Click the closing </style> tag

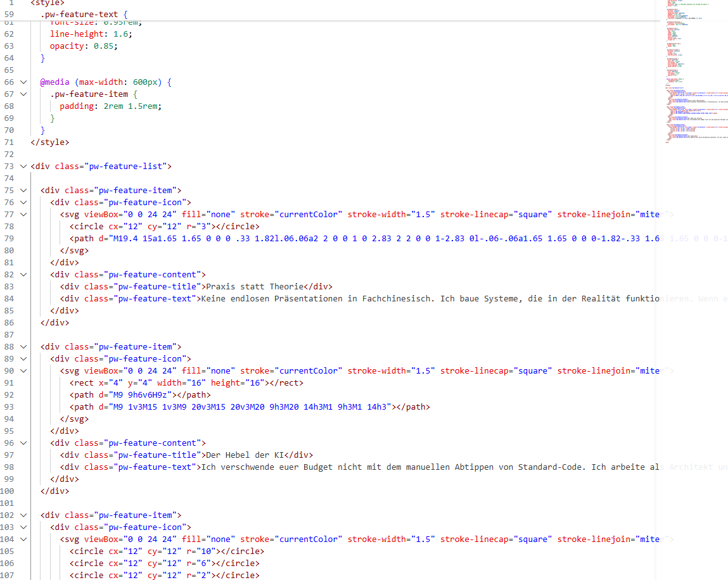[49, 142]
